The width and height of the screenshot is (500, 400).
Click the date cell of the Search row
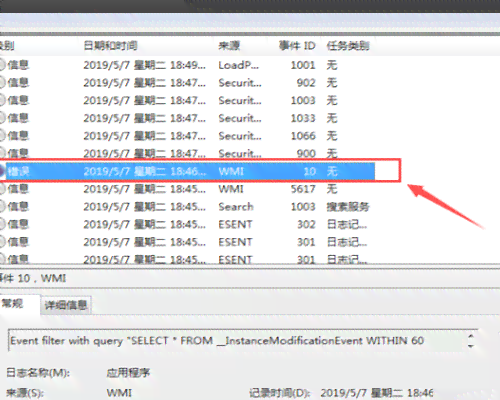(144, 207)
